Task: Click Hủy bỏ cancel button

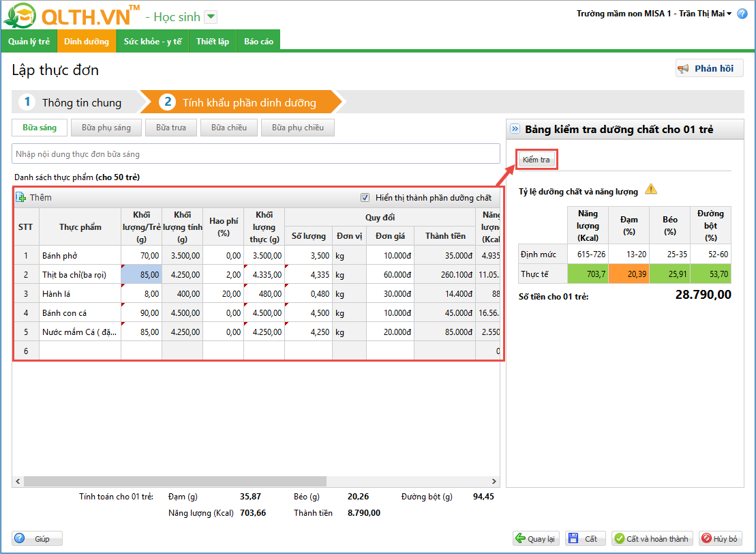Action: 719,538
